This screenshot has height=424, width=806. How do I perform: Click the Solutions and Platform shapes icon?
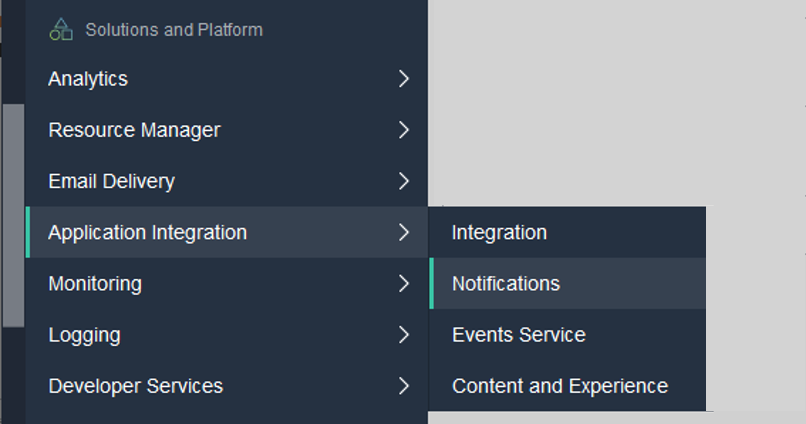tap(61, 29)
